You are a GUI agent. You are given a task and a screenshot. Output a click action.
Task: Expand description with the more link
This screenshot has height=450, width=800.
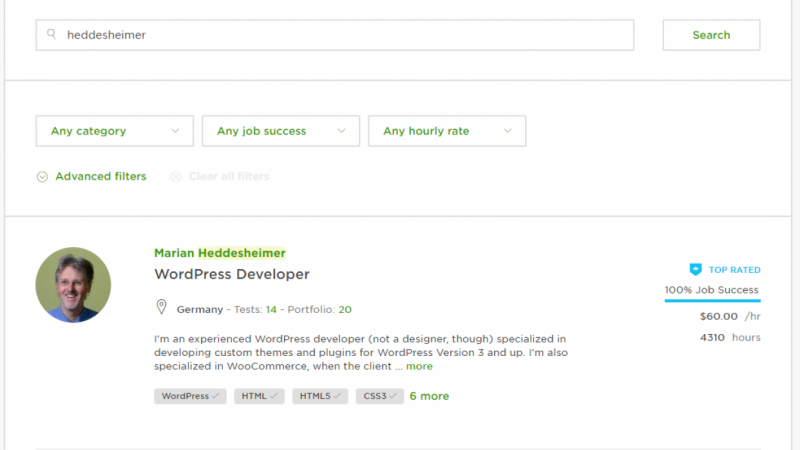(x=419, y=366)
